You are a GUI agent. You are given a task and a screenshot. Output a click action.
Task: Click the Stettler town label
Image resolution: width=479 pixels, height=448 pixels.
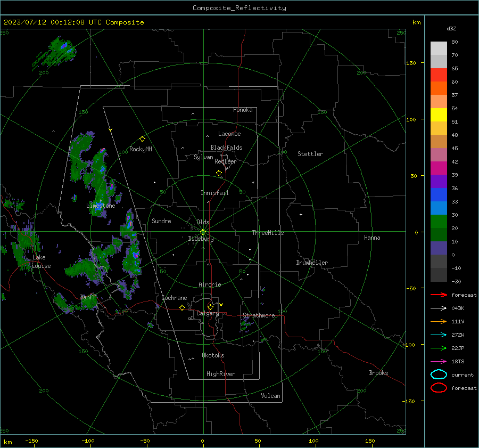(x=310, y=154)
